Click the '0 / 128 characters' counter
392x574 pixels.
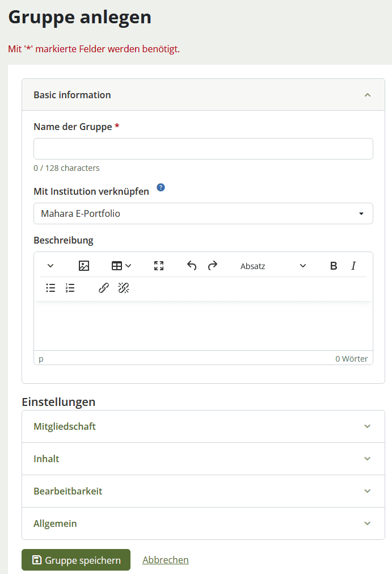coord(66,168)
